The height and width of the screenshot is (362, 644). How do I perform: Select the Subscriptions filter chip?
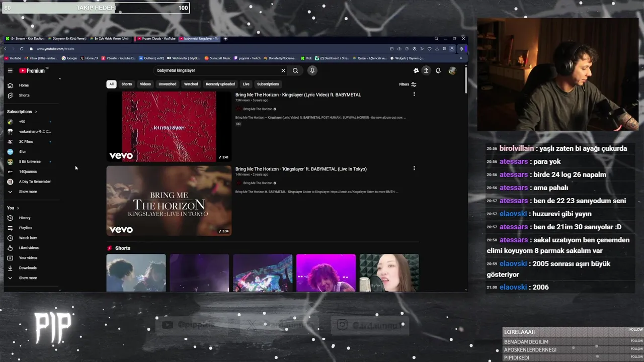[268, 84]
